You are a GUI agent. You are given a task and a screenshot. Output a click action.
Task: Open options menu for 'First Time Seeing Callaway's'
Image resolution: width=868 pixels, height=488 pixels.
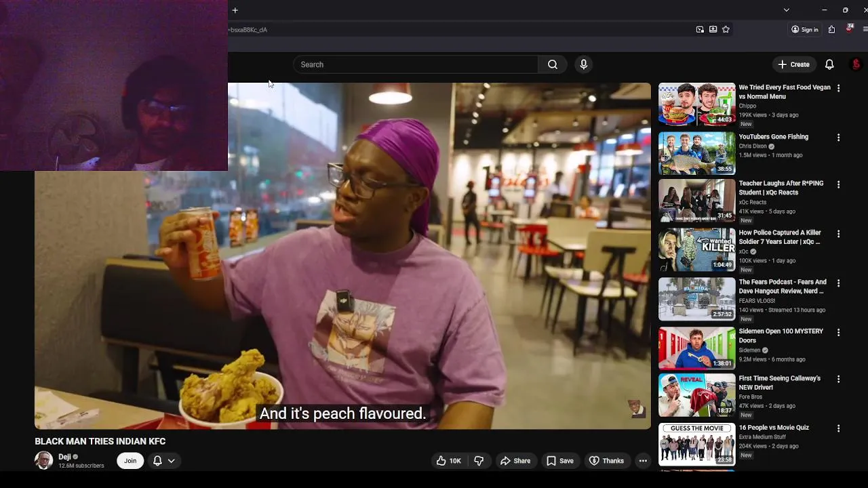tap(838, 379)
